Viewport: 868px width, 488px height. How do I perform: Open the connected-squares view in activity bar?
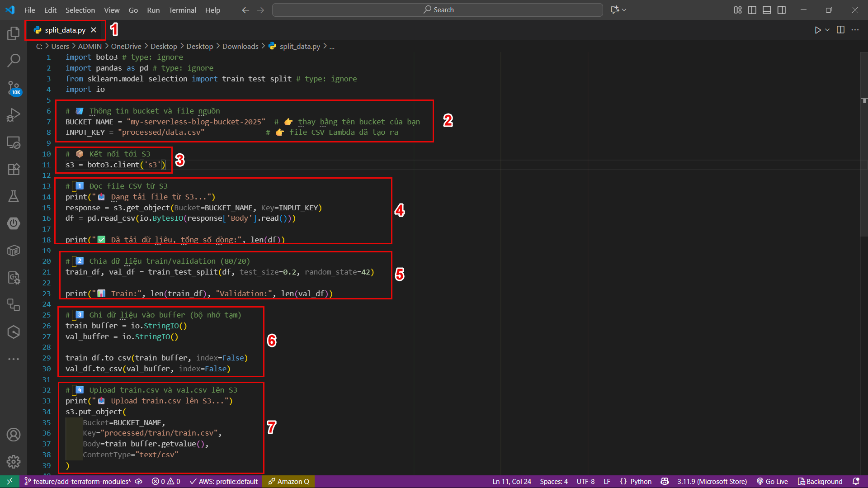14,305
